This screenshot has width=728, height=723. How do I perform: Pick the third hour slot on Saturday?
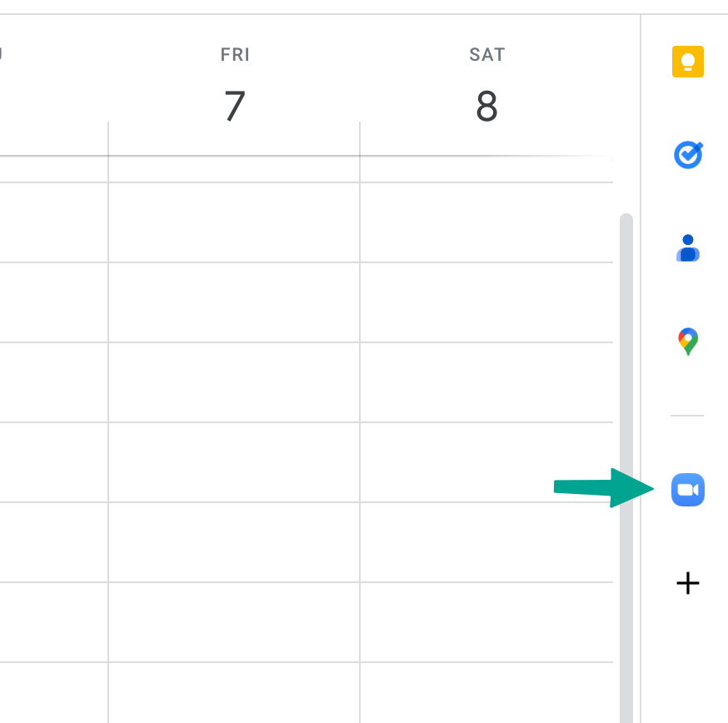[486, 382]
